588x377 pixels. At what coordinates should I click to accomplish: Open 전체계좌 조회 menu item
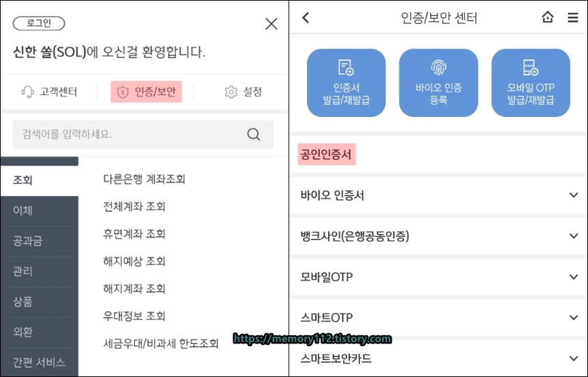coord(134,207)
